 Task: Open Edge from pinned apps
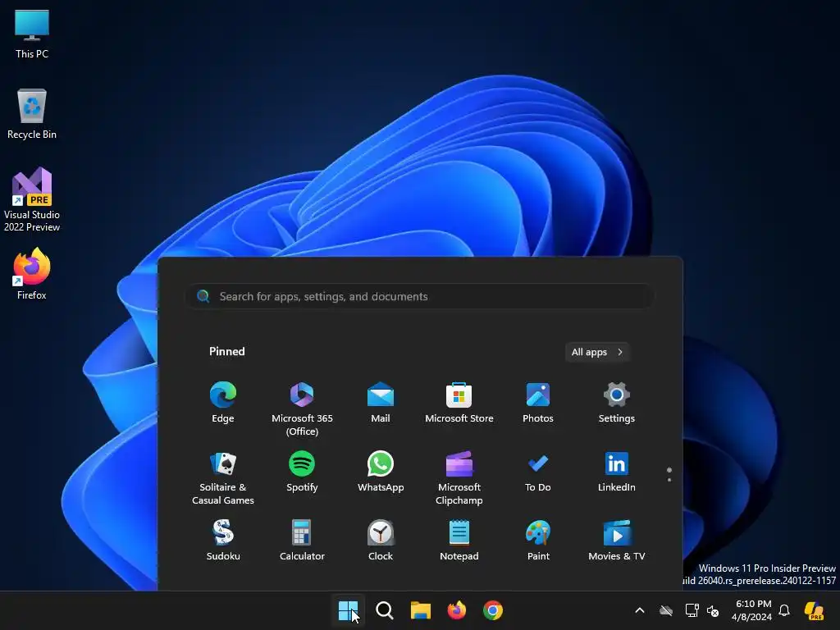click(223, 403)
